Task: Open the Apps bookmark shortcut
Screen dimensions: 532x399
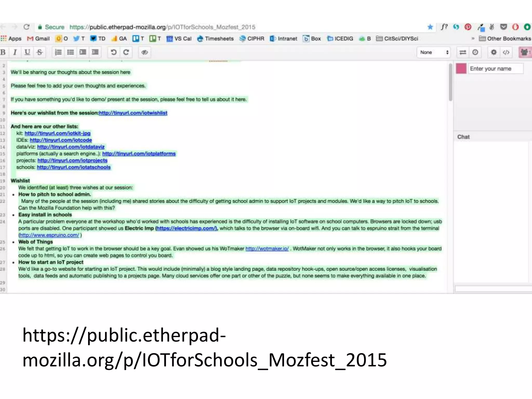Action: 11,39
